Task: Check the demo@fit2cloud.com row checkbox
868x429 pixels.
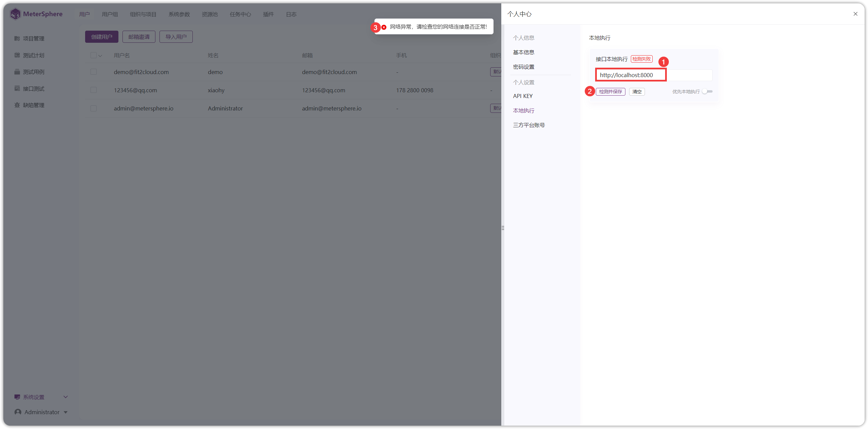Action: coord(93,72)
